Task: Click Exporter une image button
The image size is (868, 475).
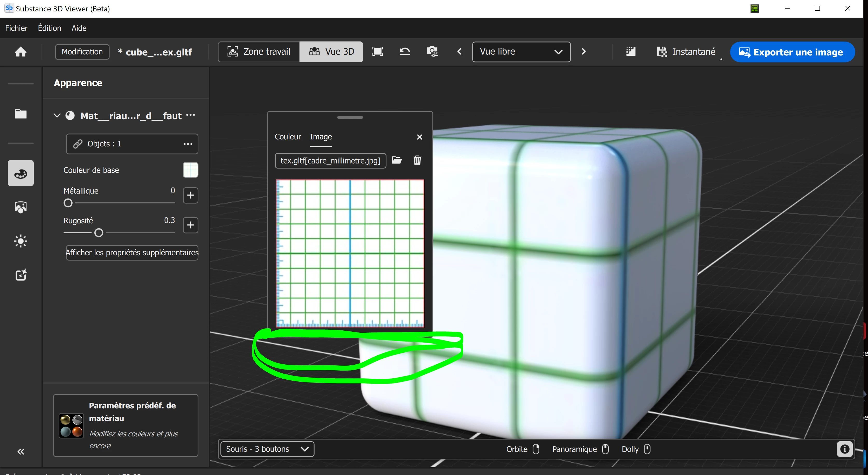Action: (792, 52)
